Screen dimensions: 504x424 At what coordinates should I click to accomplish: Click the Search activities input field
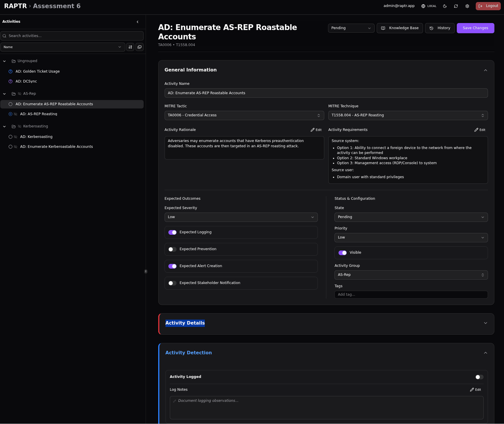tap(72, 36)
